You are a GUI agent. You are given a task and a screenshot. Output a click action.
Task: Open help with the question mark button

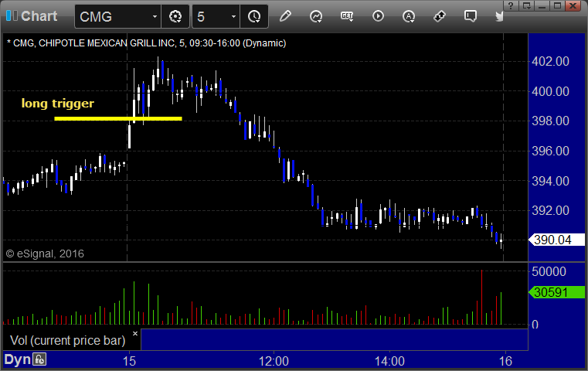511,5
